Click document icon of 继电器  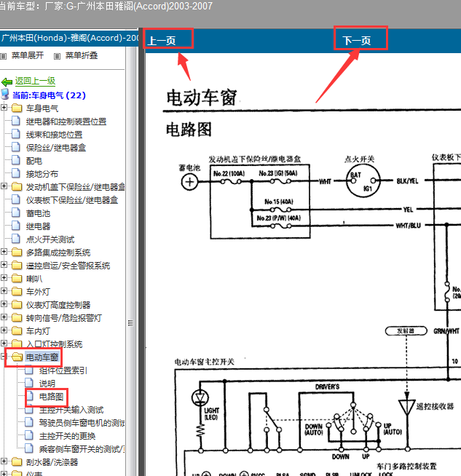[x=16, y=226]
